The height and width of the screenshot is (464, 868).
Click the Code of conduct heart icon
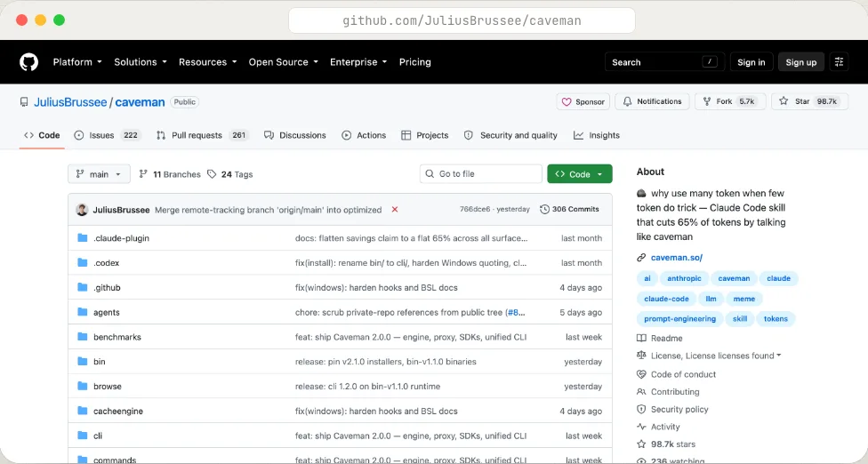click(641, 374)
